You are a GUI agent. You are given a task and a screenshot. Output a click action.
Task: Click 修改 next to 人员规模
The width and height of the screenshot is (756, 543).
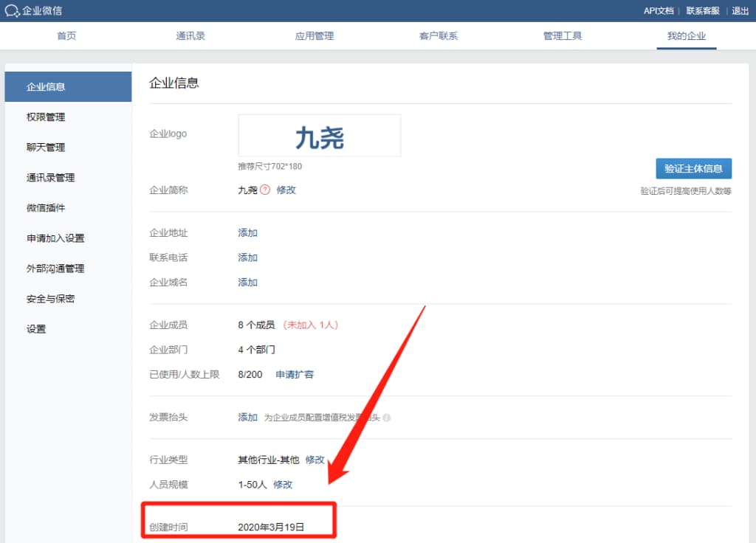[283, 485]
